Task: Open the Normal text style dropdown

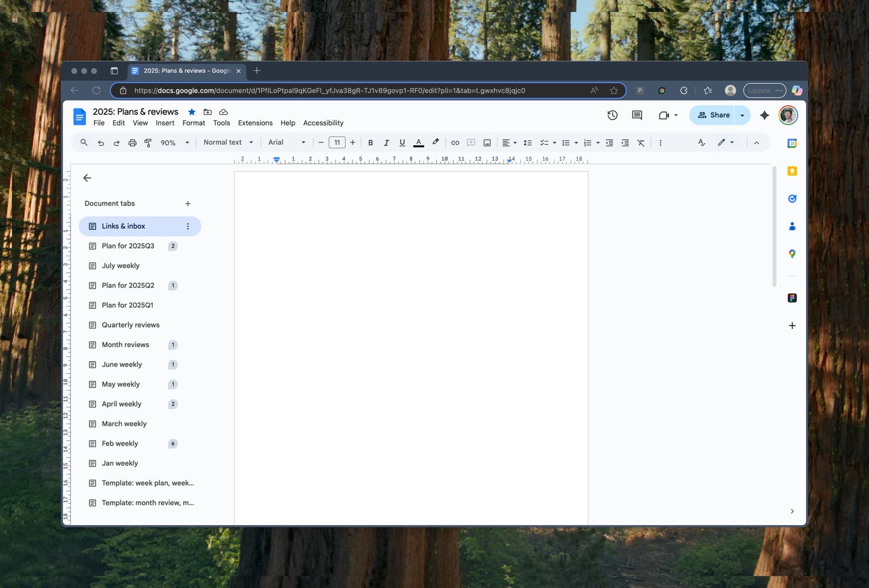Action: point(228,142)
